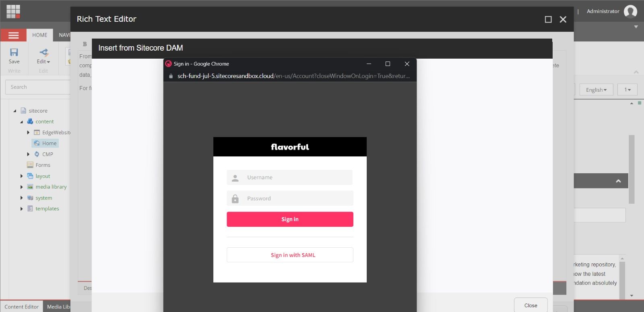Screen dimensions: 644x312
Task: Click the Sign in window favicon
Action: point(168,64)
